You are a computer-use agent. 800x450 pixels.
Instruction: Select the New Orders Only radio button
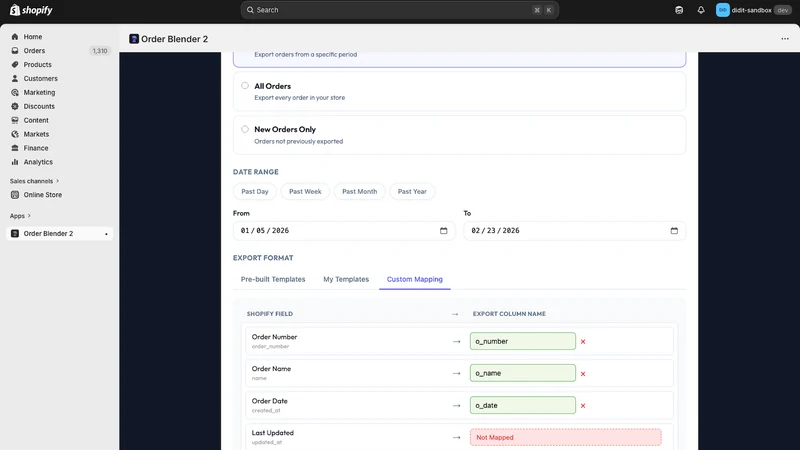tap(245, 129)
